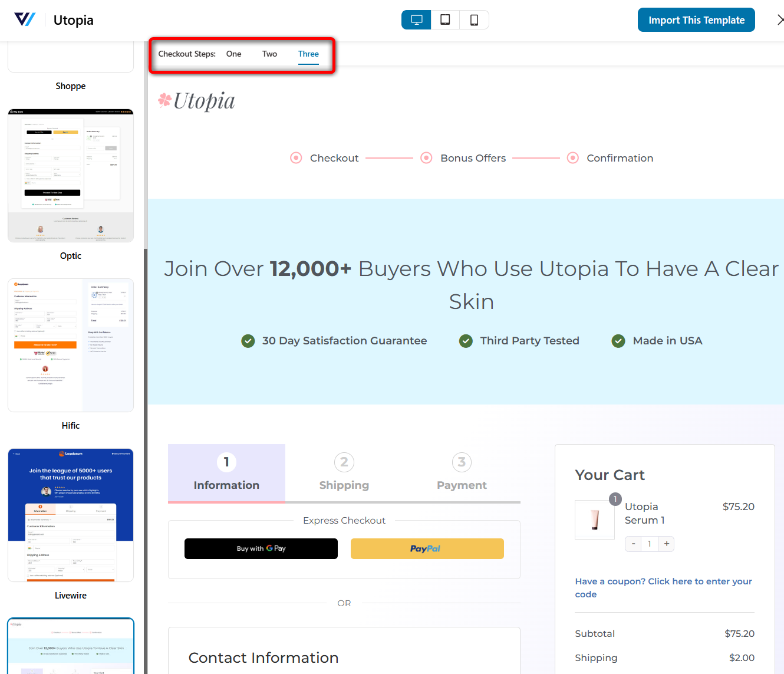Click the Livewire template label
The width and height of the screenshot is (784, 674).
[x=71, y=596]
